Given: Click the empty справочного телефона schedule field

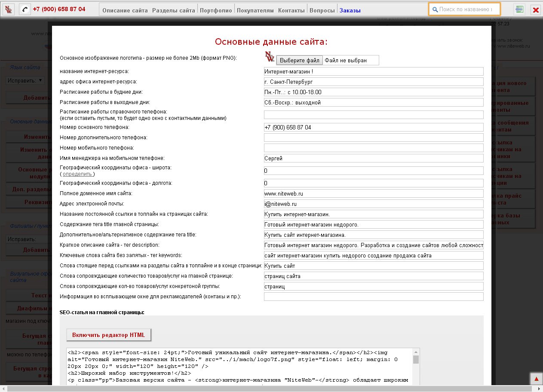Looking at the screenshot, I should pos(374,115).
